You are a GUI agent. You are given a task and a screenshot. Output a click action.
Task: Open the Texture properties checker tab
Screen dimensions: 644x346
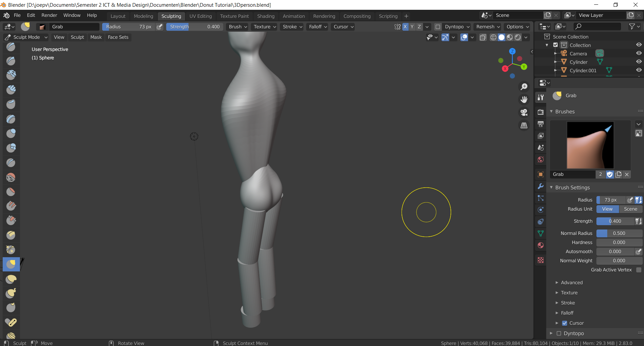tap(540, 260)
